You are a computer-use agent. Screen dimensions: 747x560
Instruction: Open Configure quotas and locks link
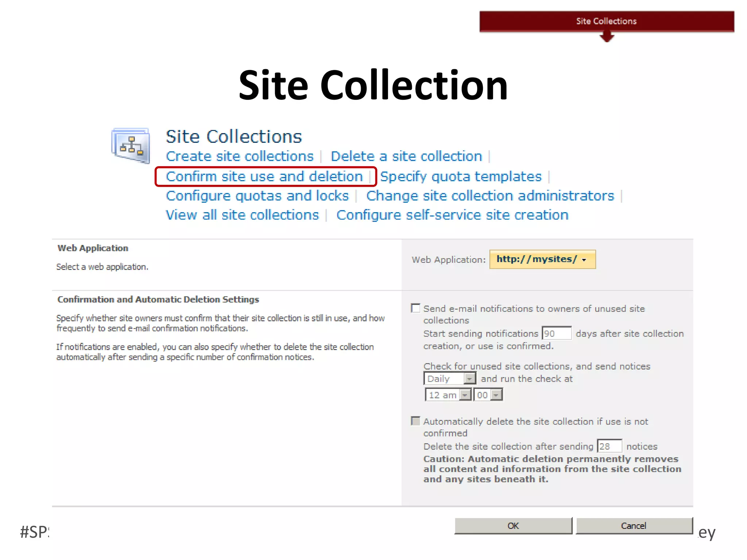coord(257,196)
